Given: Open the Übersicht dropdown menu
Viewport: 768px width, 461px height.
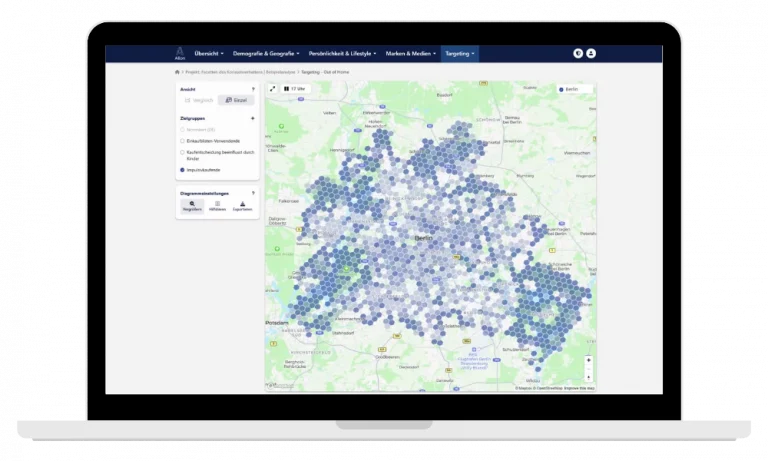Looking at the screenshot, I should tap(208, 54).
